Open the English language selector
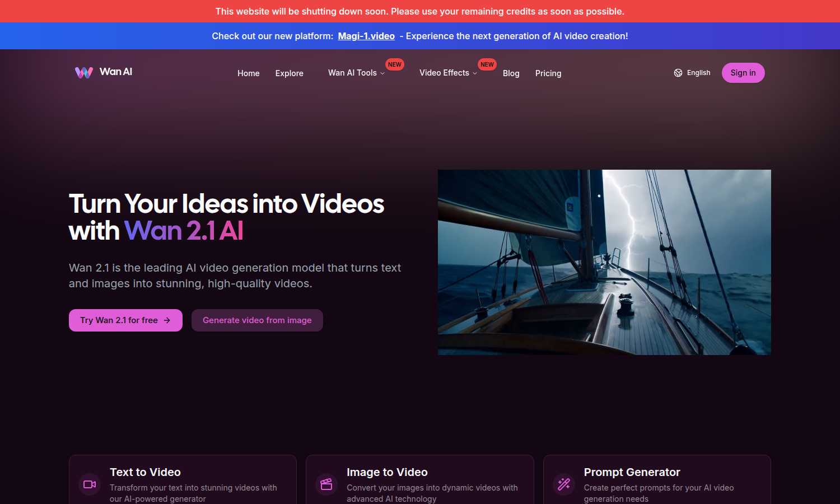The image size is (840, 504). tap(692, 73)
